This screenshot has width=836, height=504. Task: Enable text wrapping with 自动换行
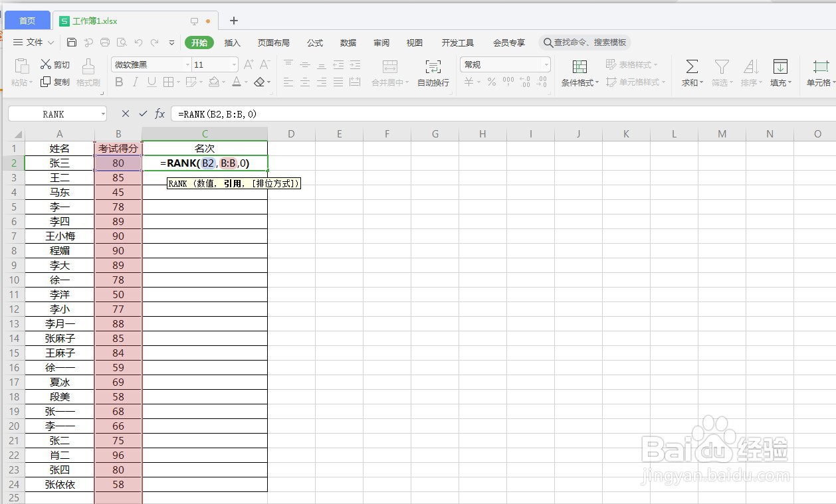tap(433, 73)
